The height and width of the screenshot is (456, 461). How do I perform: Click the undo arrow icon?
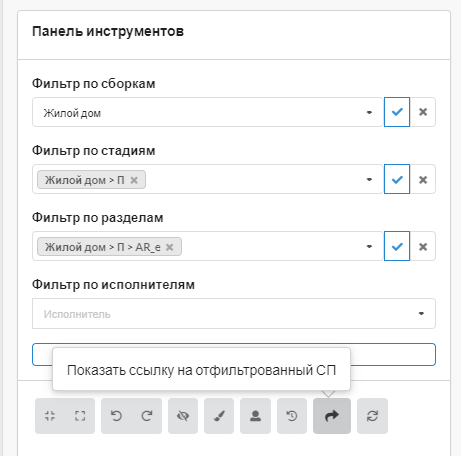point(116,416)
